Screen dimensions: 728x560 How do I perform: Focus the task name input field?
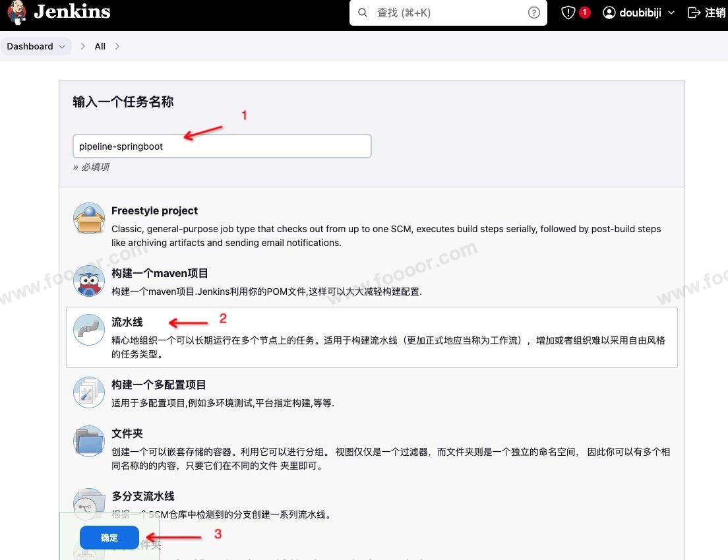pyautogui.click(x=222, y=146)
